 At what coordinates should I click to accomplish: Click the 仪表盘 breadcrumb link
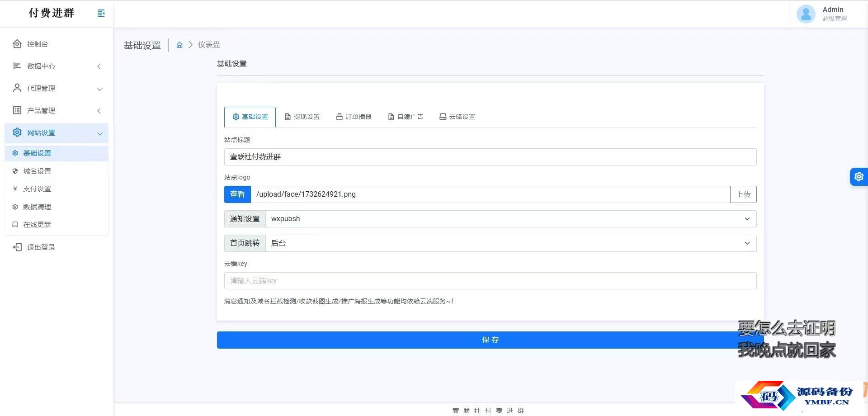click(x=209, y=45)
